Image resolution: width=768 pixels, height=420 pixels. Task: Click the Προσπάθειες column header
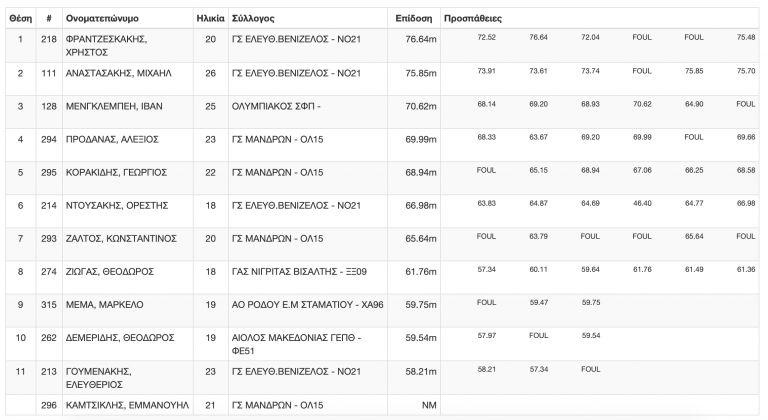tap(473, 19)
